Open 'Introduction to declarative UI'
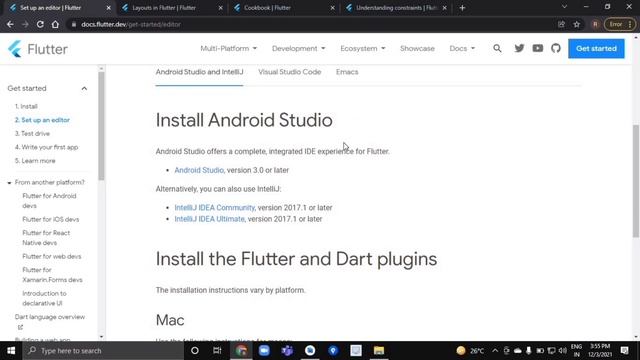 coord(44,298)
